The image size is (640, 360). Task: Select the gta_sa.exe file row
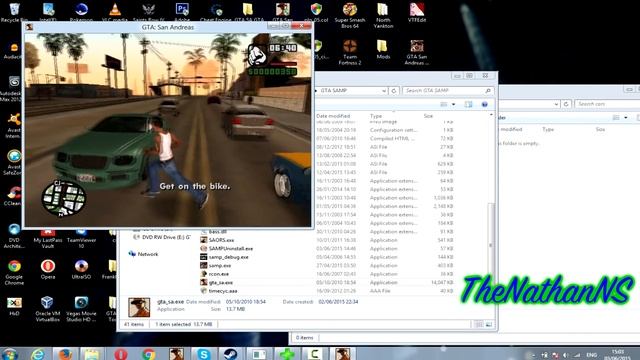[x=327, y=282]
